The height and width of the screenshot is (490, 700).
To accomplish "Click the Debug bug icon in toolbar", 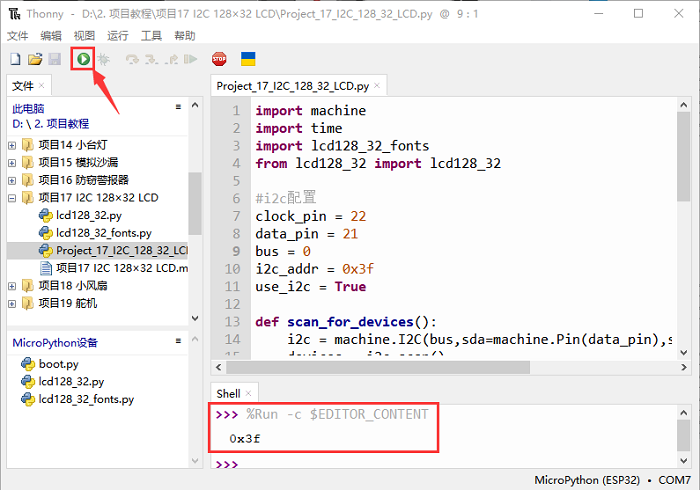I will pyautogui.click(x=103, y=60).
